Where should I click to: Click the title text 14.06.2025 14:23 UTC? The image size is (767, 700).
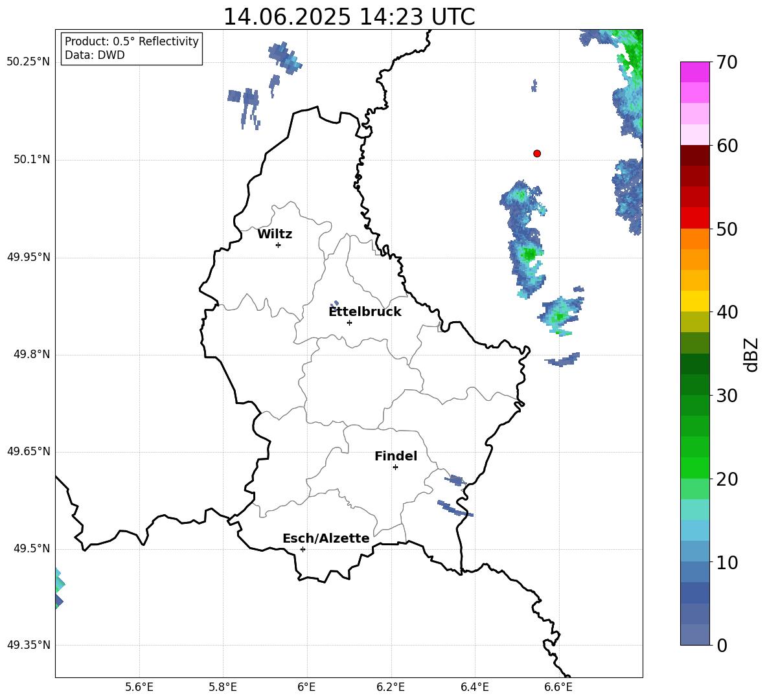pyautogui.click(x=349, y=17)
